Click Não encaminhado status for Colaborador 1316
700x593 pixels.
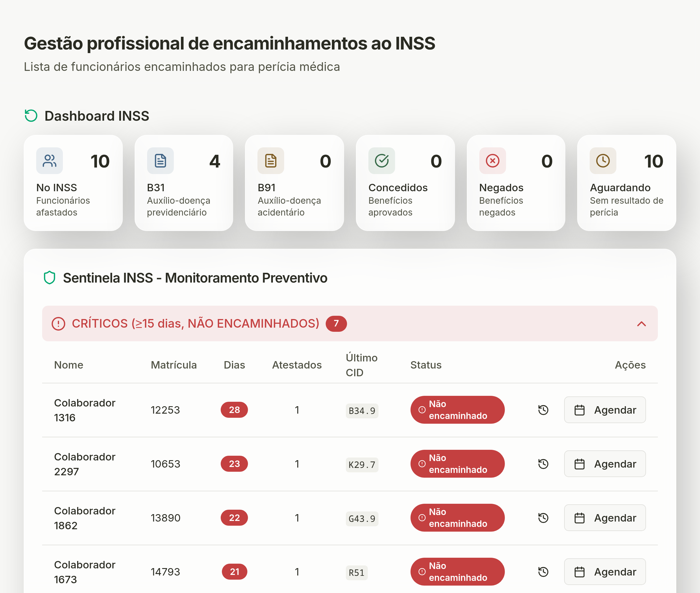pyautogui.click(x=457, y=410)
